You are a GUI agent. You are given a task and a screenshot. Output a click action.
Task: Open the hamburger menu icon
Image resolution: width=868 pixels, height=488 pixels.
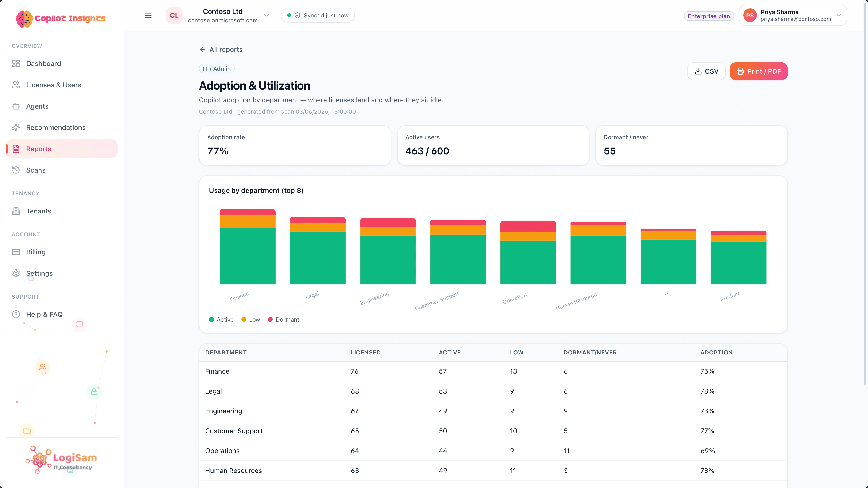(148, 15)
